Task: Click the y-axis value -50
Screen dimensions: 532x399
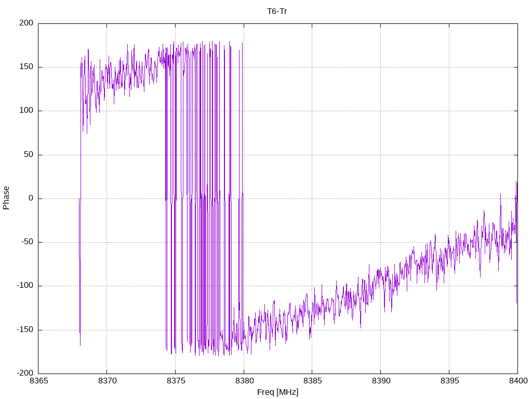Action: click(x=28, y=242)
